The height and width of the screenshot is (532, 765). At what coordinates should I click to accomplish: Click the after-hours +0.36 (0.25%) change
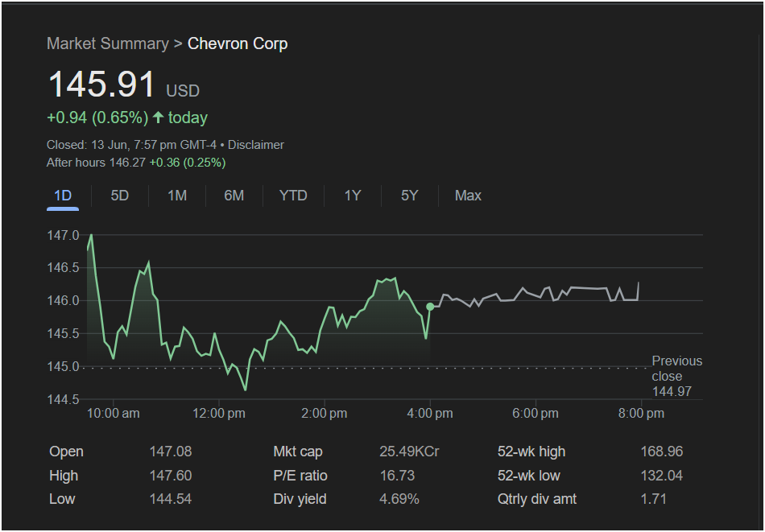click(188, 163)
